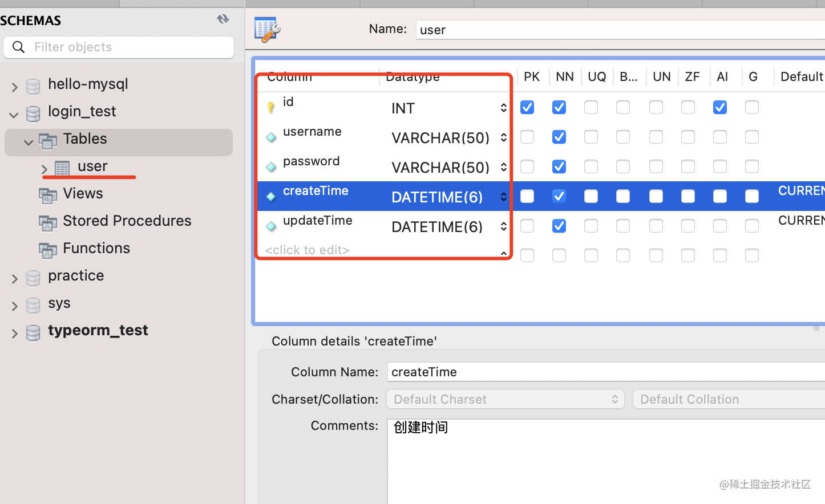Open the Default Charset dropdown

pos(505,399)
